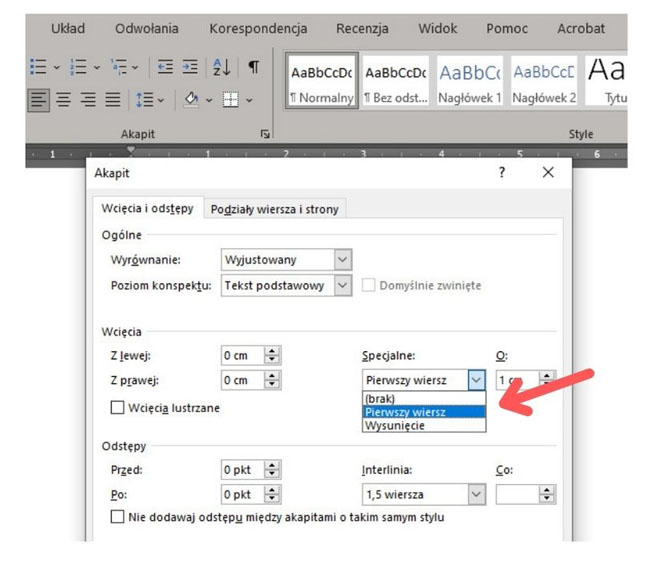Click the dialog help question mark
The image size is (650, 584).
[x=502, y=172]
